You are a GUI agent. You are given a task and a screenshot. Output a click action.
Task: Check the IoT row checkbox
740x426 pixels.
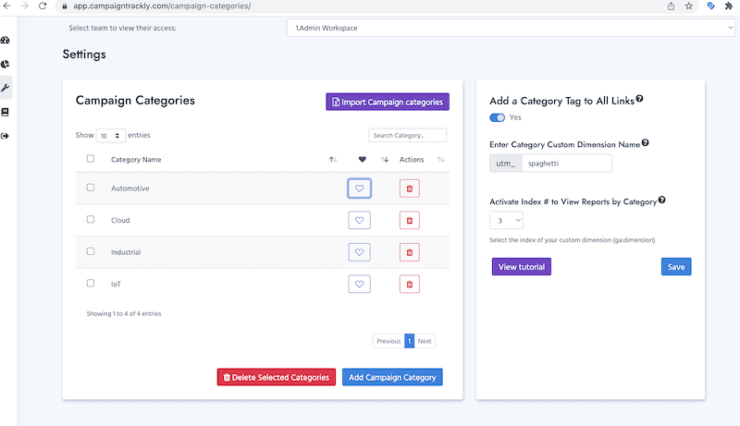pyautogui.click(x=91, y=283)
